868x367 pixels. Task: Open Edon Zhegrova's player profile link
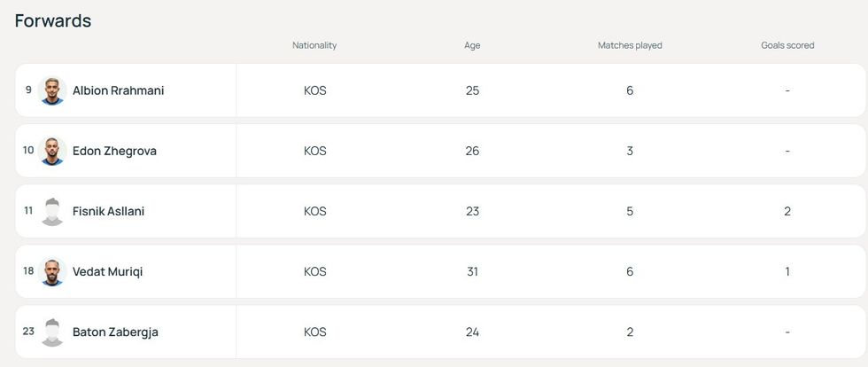(x=114, y=151)
